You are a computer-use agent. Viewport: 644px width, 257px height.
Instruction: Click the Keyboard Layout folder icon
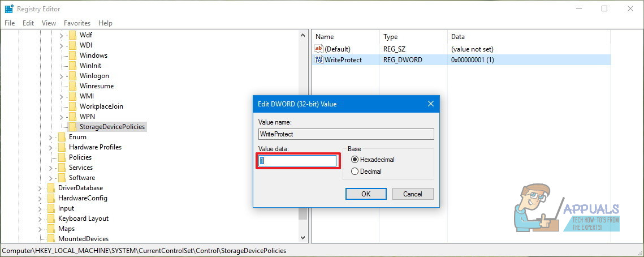point(51,219)
